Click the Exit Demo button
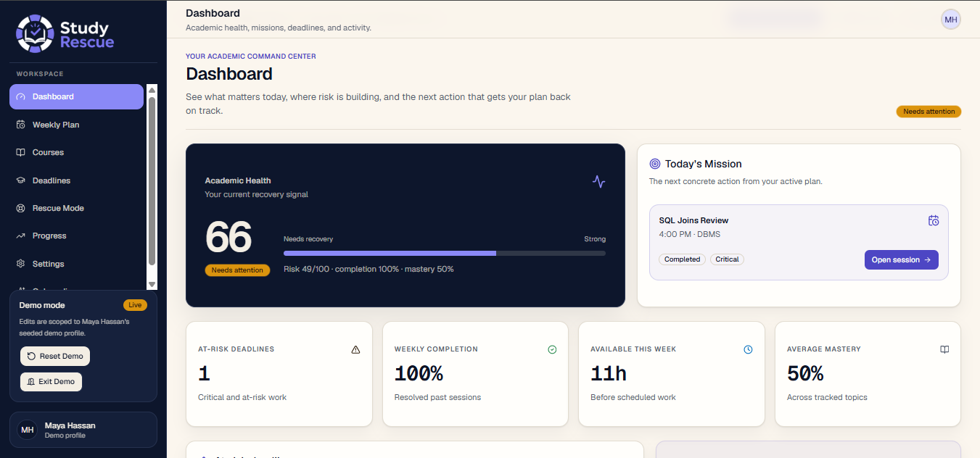The width and height of the screenshot is (980, 458). coord(51,381)
